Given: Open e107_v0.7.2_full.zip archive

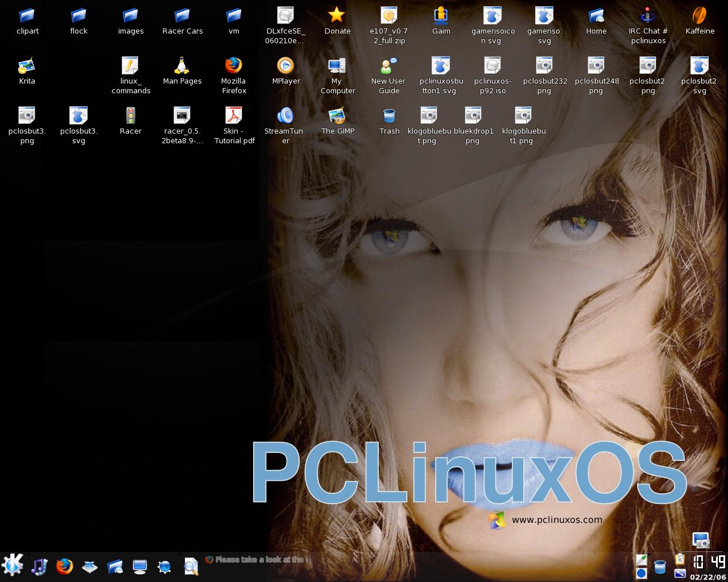Looking at the screenshot, I should (389, 16).
